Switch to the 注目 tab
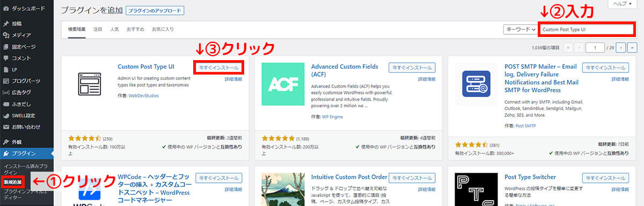 click(x=98, y=30)
